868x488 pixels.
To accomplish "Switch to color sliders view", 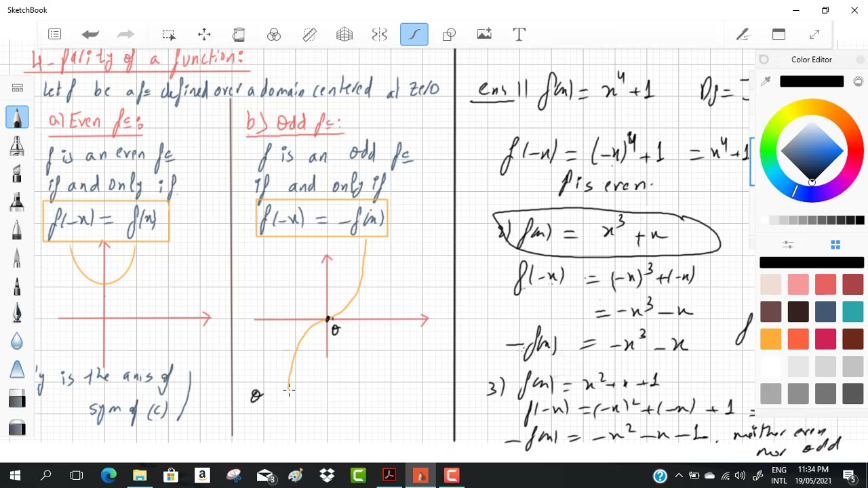I will click(x=788, y=245).
